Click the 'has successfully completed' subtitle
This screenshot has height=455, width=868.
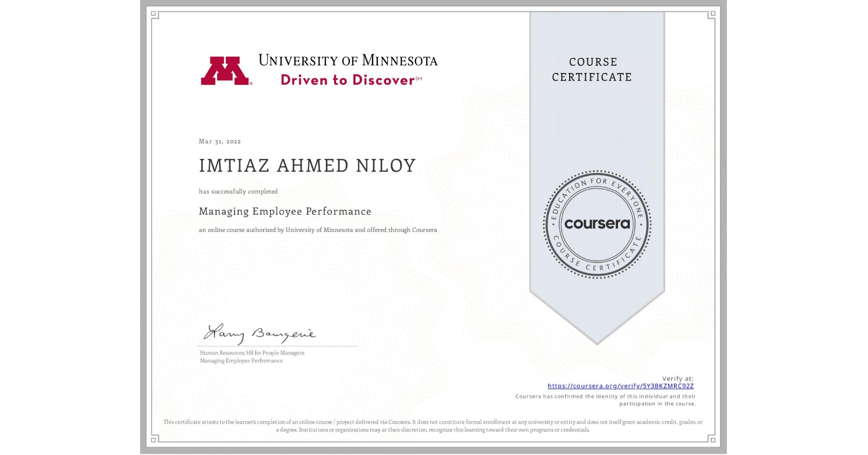[238, 192]
